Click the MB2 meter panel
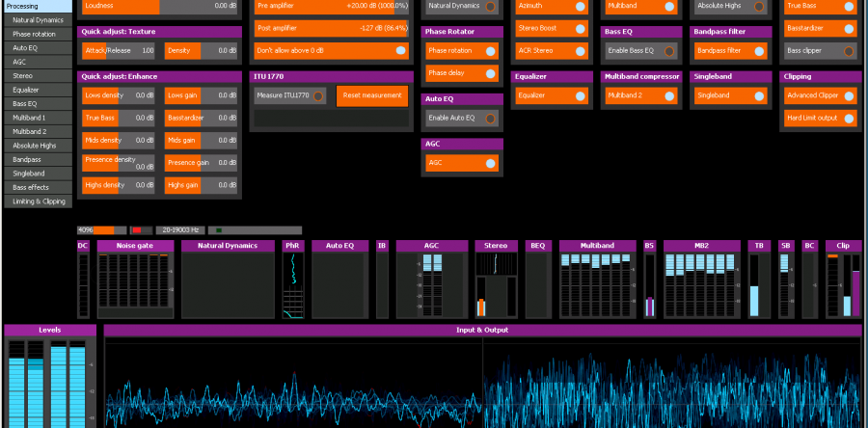The image size is (868, 428). point(701,280)
